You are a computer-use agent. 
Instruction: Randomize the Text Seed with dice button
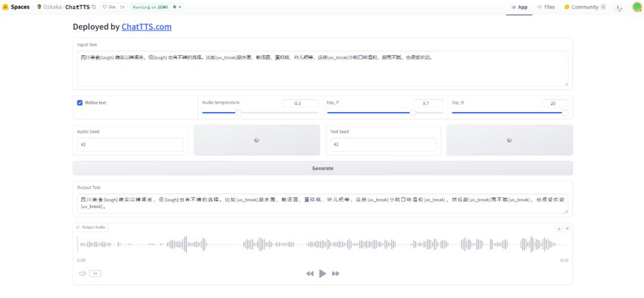click(509, 140)
